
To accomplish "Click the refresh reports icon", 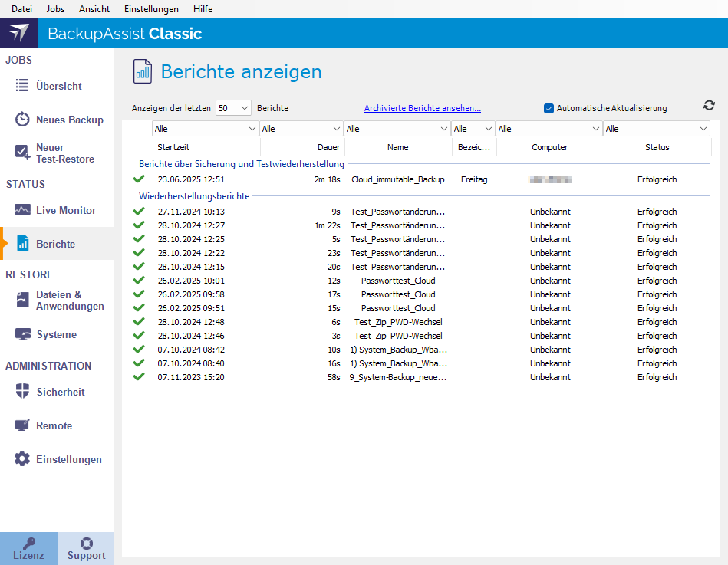I will [709, 106].
